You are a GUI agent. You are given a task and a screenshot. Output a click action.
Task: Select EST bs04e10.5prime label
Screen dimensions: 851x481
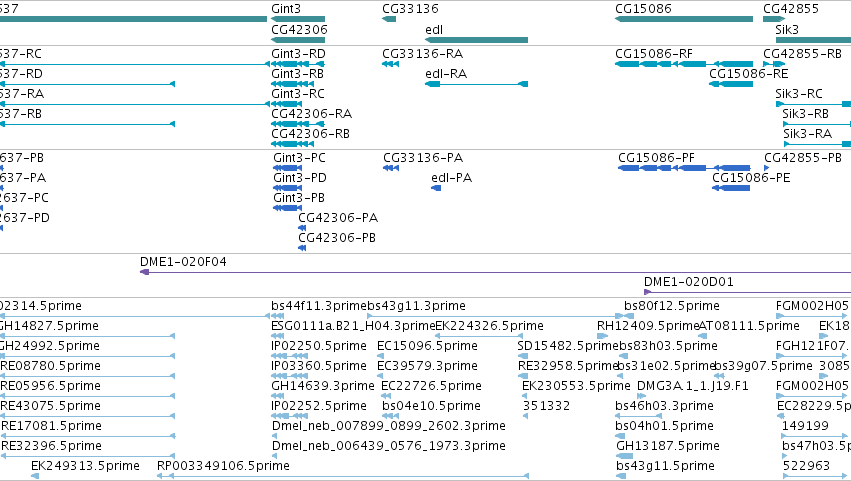(x=431, y=407)
